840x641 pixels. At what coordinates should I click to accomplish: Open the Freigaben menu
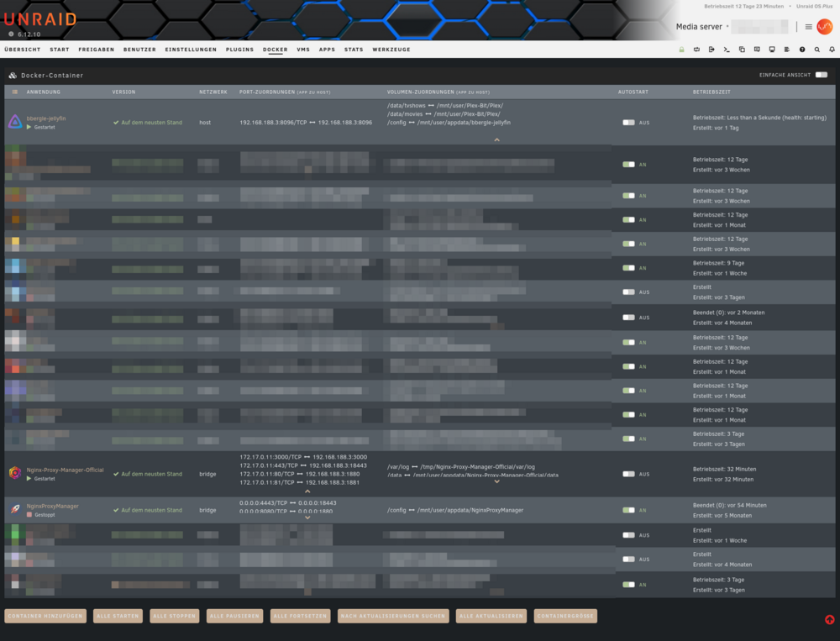pyautogui.click(x=97, y=50)
